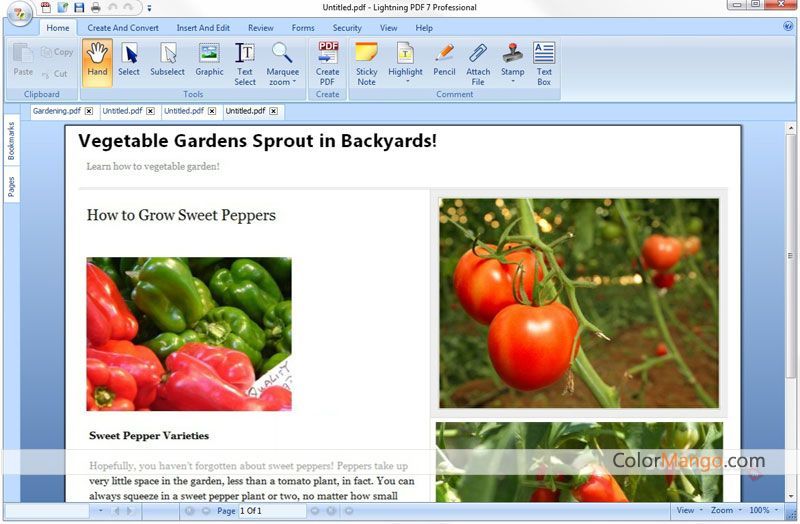Switch to the Home ribbon tab
Screen dimensions: 800x524
58,28
